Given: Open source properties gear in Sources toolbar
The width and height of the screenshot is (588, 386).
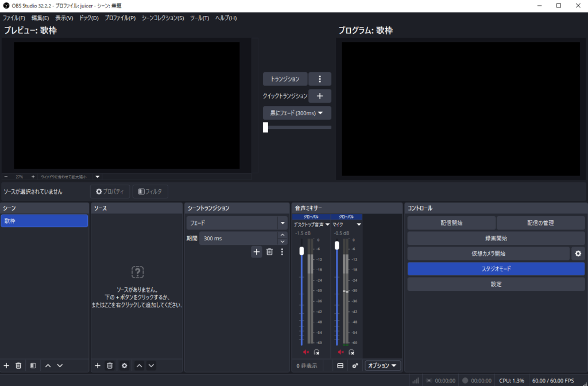Looking at the screenshot, I should 125,365.
